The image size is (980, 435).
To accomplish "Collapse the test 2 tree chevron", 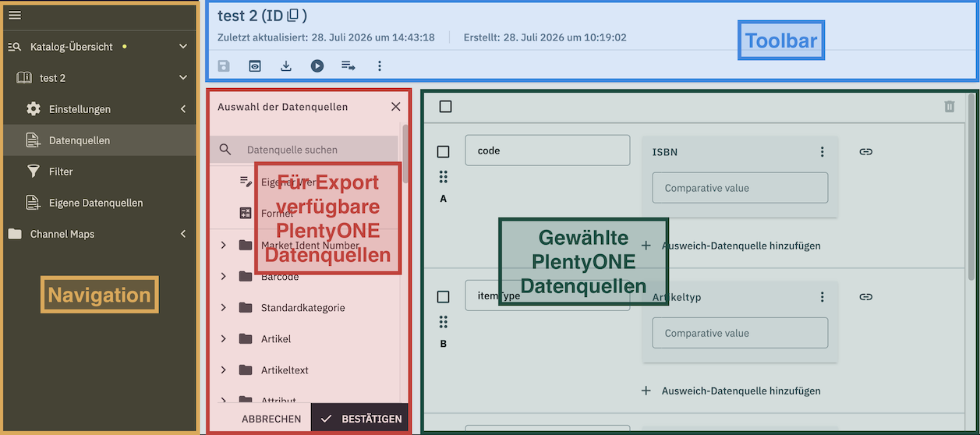I will [183, 78].
